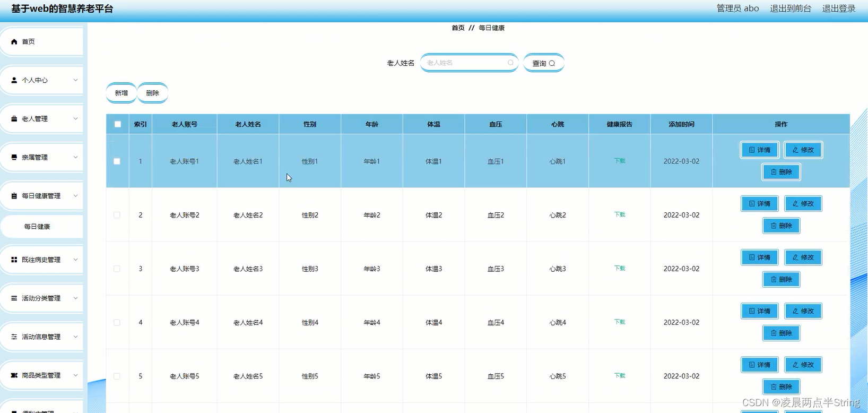Click the pencil icon in row 2's 修改 button
868x413 pixels.
click(x=795, y=204)
